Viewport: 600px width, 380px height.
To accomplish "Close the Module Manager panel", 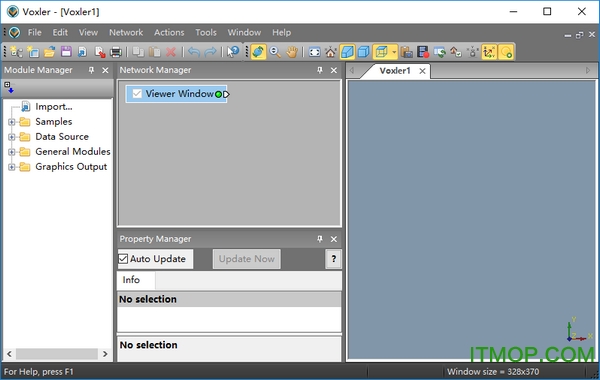I will 105,70.
